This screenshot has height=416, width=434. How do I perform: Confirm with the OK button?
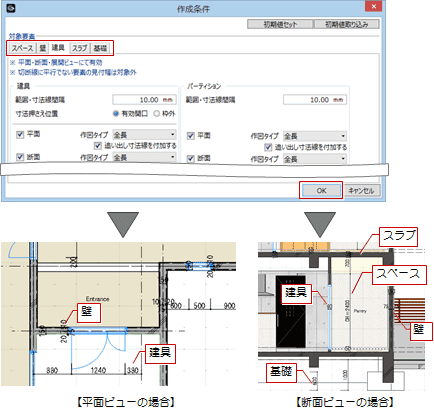click(x=321, y=191)
